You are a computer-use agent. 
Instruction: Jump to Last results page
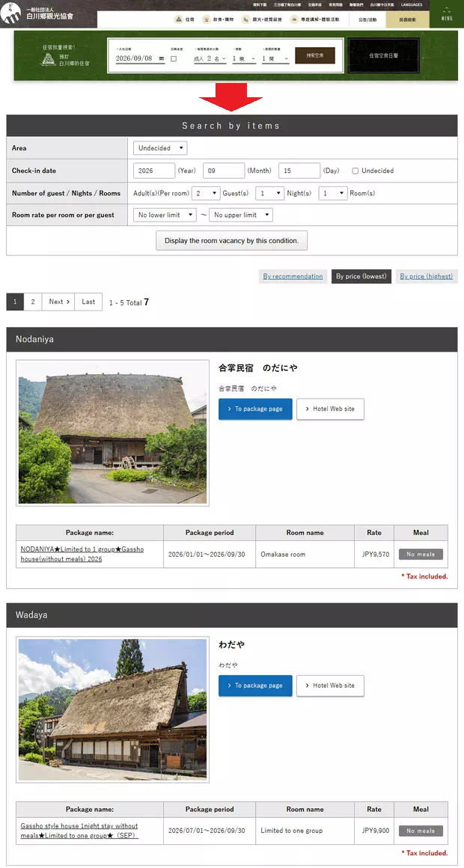[x=88, y=302]
